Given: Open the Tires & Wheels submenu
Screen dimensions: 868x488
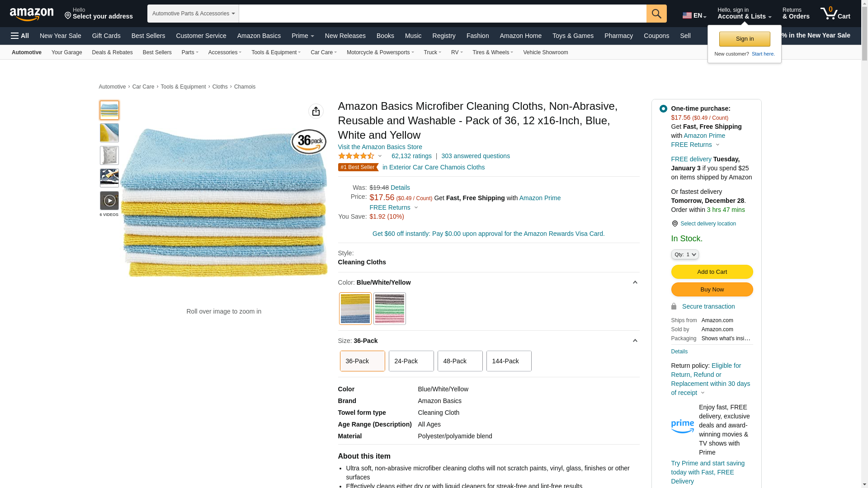Looking at the screenshot, I should [x=492, y=52].
